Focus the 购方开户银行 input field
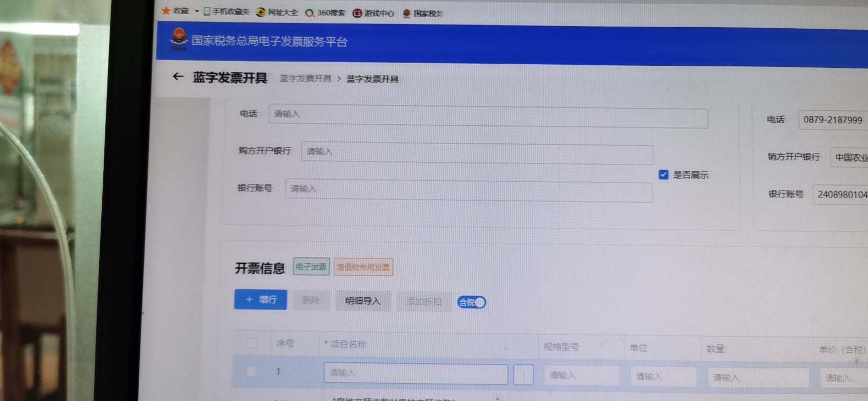The height and width of the screenshot is (401, 868). tap(477, 154)
